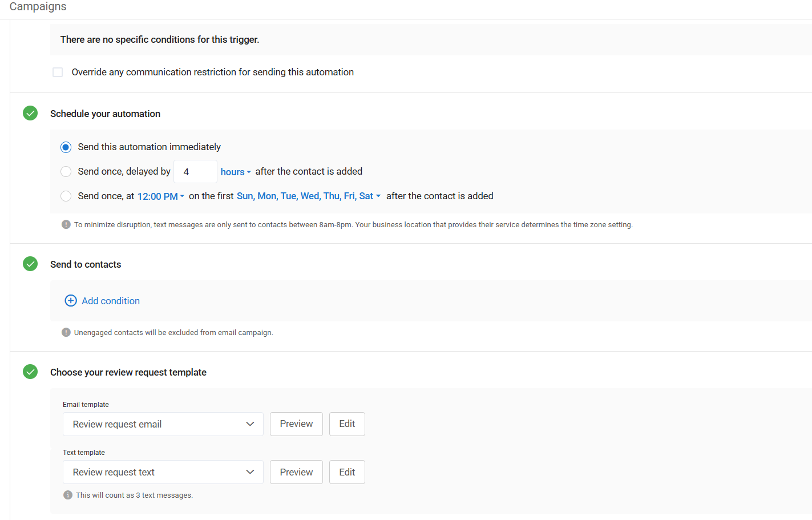Preview the Review request email template
The width and height of the screenshot is (812, 520).
click(x=296, y=424)
